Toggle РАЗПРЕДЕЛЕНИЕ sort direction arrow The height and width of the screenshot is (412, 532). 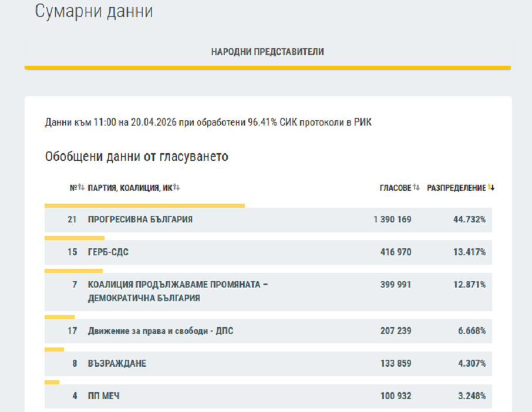(x=491, y=188)
